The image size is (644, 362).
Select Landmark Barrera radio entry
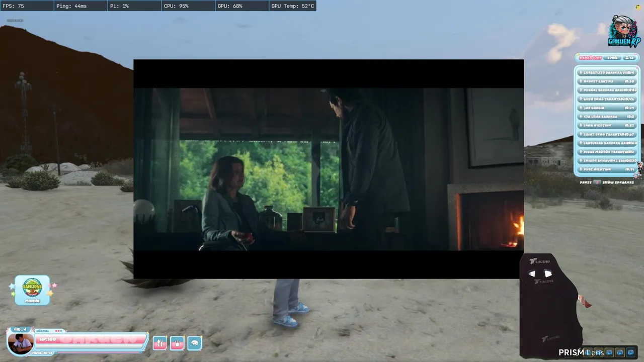(607, 143)
